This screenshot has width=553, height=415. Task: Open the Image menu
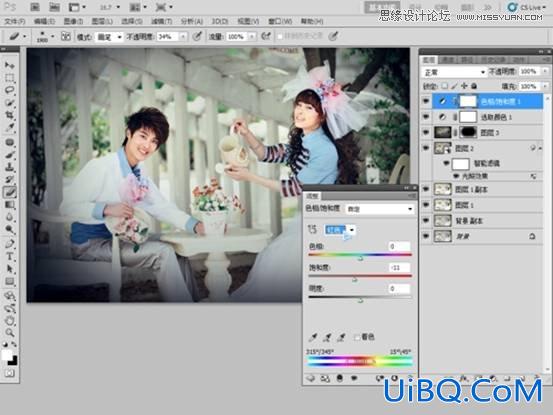pos(73,22)
